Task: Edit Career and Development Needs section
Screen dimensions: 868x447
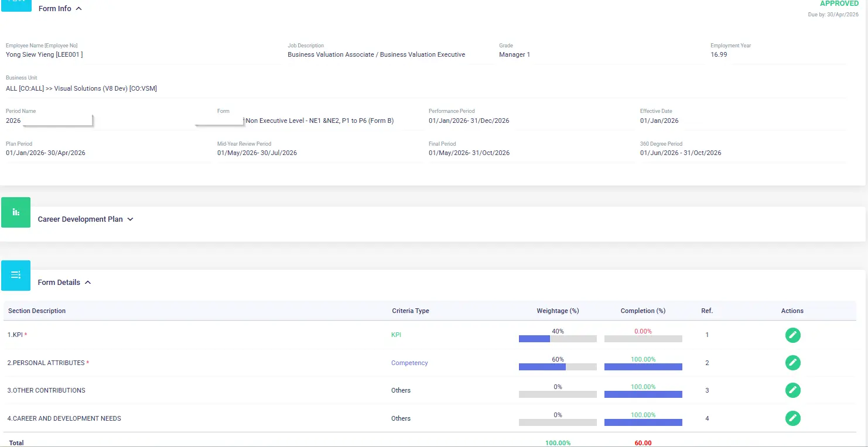Action: click(792, 418)
